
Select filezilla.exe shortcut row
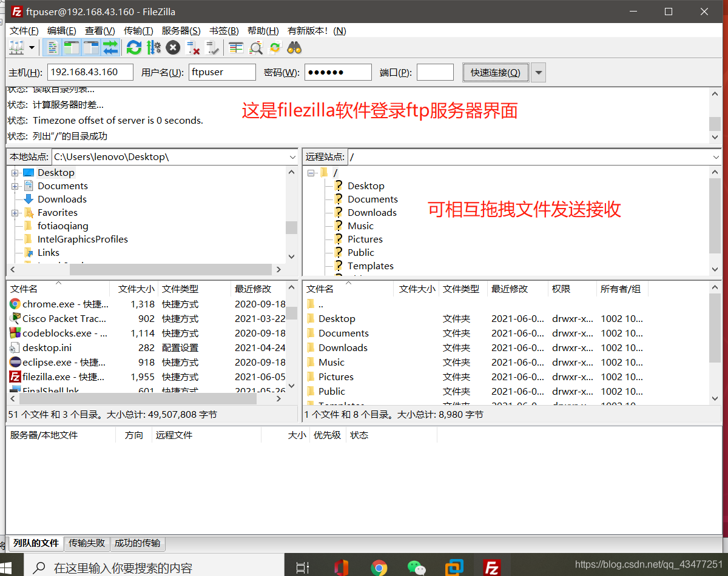(x=146, y=377)
